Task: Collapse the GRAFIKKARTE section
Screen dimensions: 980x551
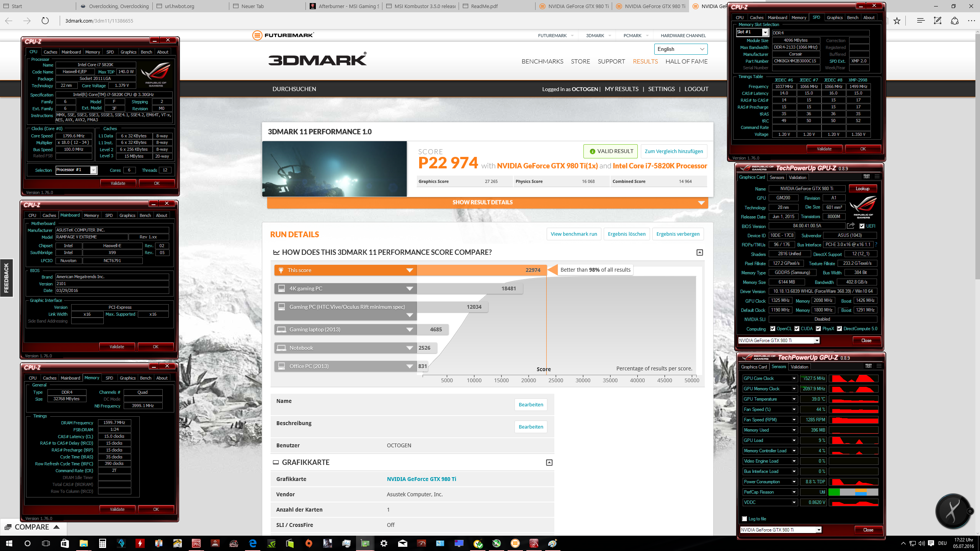Action: tap(549, 463)
